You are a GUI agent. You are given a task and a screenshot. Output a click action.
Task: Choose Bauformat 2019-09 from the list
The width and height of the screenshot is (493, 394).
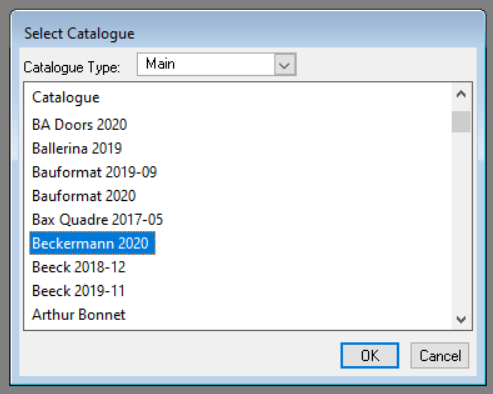(94, 172)
